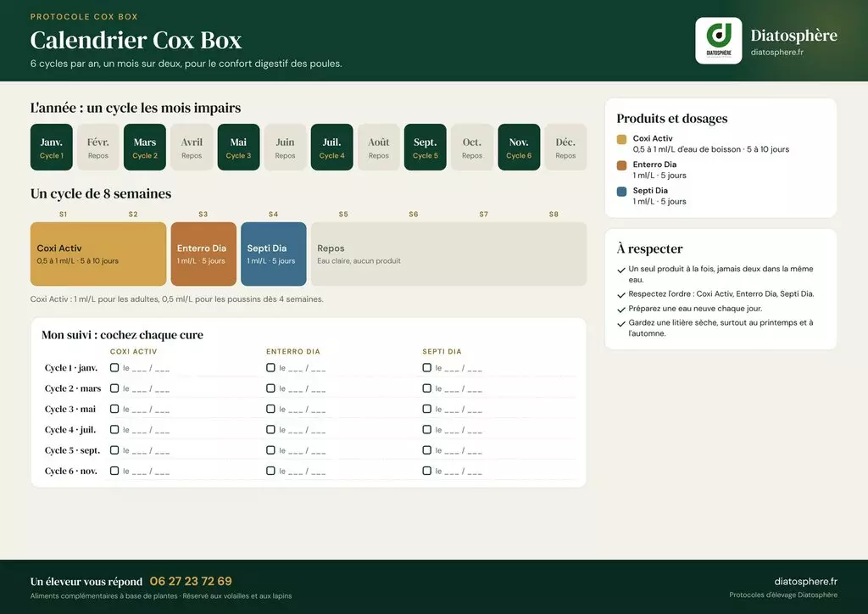
Task: Check Septi Dia box for Cycle 4 juil.
Action: click(427, 430)
